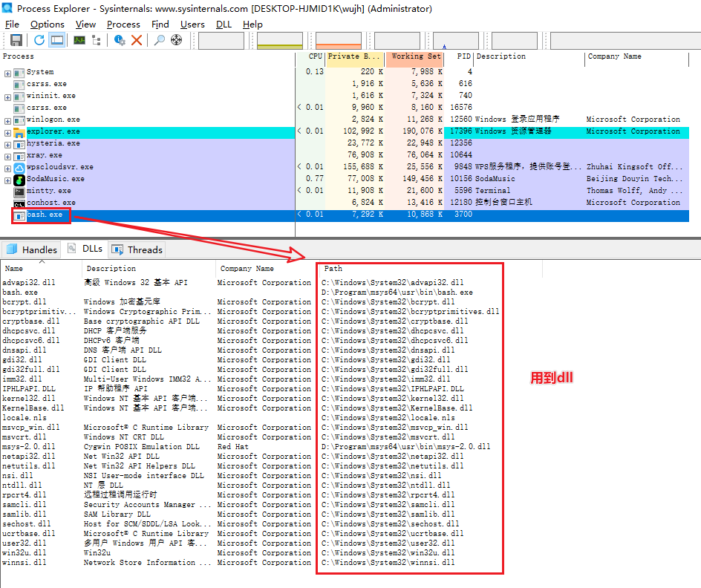Expand the wpscloudsvr.exe tree node
This screenshot has height=588, width=701.
[x=7, y=169]
